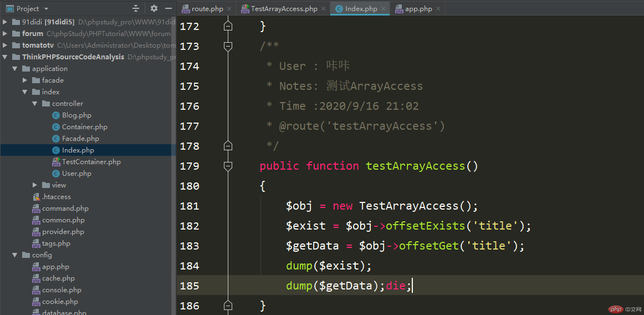
Task: Open Project panel settings gear
Action: [154, 8]
